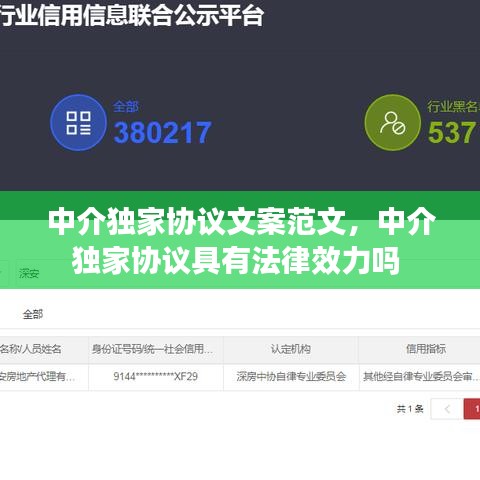Click the 信用指标 column header
Viewport: 480px width, 480px height.
[426, 349]
